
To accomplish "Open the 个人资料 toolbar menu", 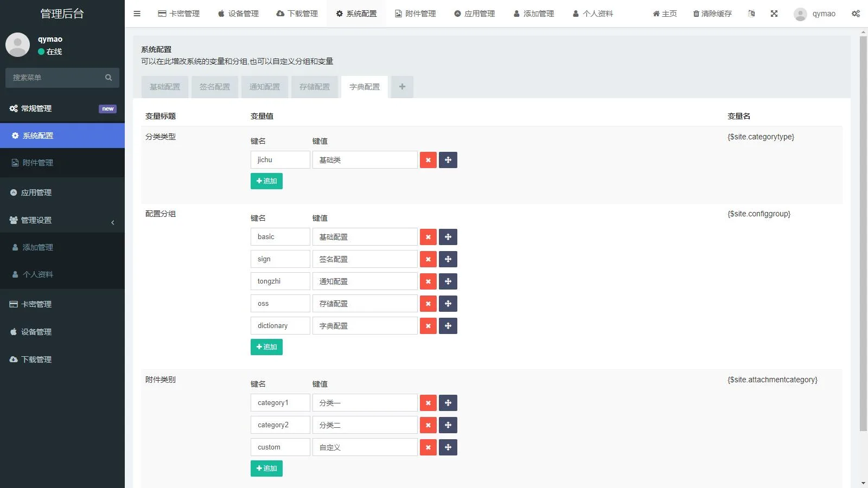I will [592, 14].
